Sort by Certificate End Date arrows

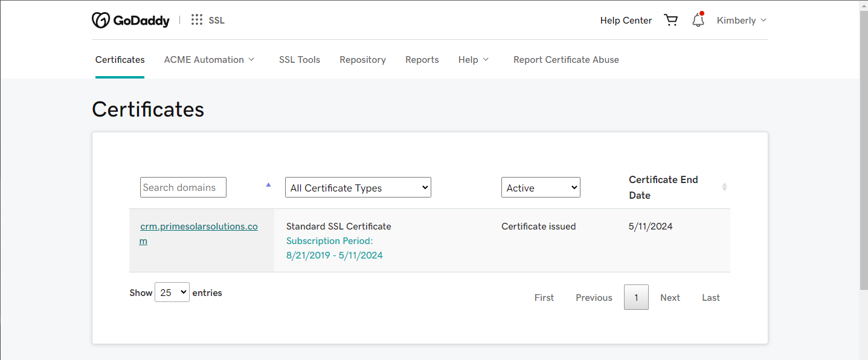tap(724, 187)
